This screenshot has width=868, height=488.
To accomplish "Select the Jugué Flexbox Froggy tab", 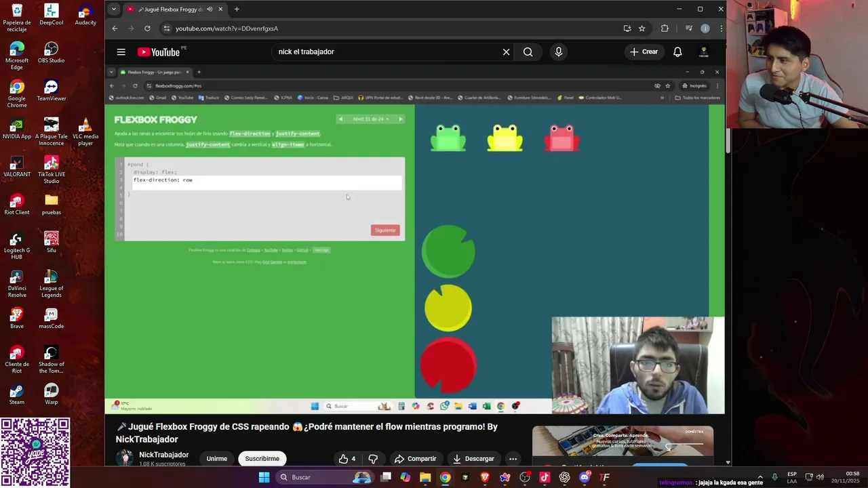I will pos(175,9).
